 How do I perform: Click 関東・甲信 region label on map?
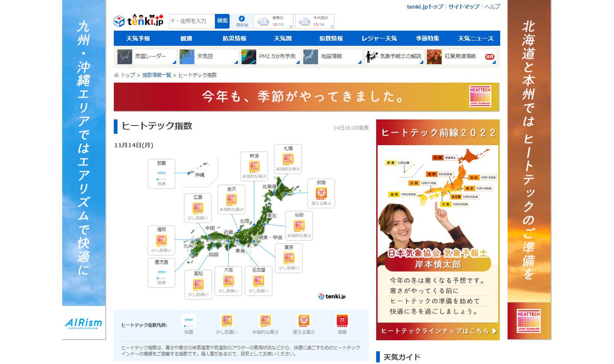click(270, 238)
